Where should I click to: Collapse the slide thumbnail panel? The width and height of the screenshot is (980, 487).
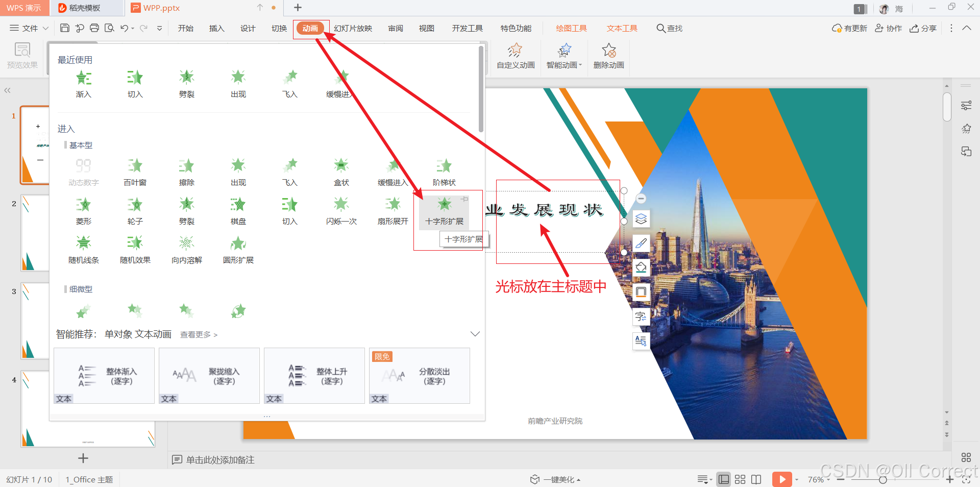[x=7, y=90]
